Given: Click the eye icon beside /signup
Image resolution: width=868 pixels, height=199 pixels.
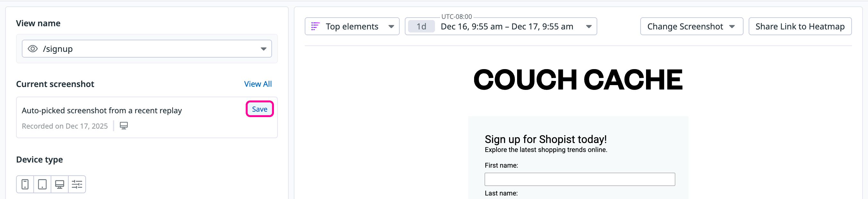Looking at the screenshot, I should pyautogui.click(x=33, y=49).
